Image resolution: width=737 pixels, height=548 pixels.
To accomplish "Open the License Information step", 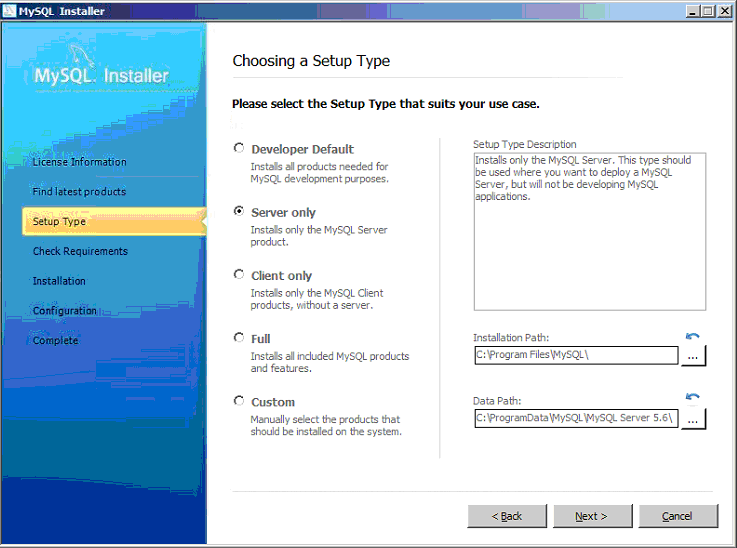I will [x=79, y=162].
